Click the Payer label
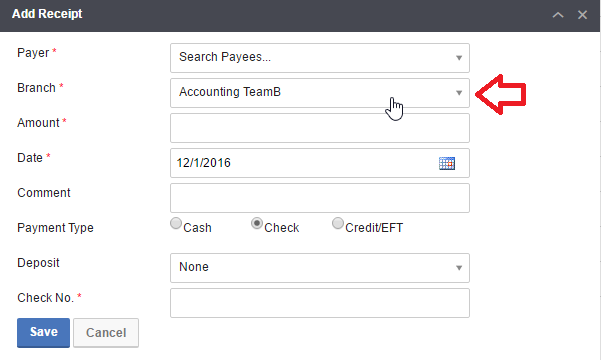601x360 pixels. tap(33, 53)
